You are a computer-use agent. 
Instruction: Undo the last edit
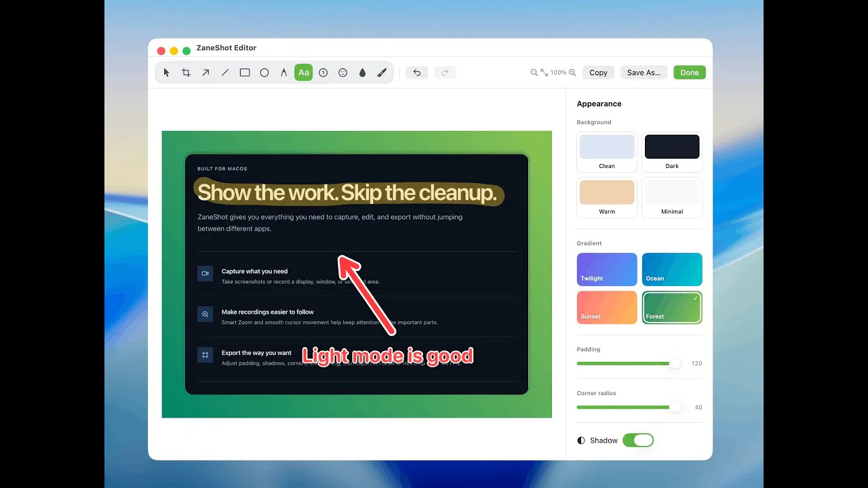[x=417, y=73]
